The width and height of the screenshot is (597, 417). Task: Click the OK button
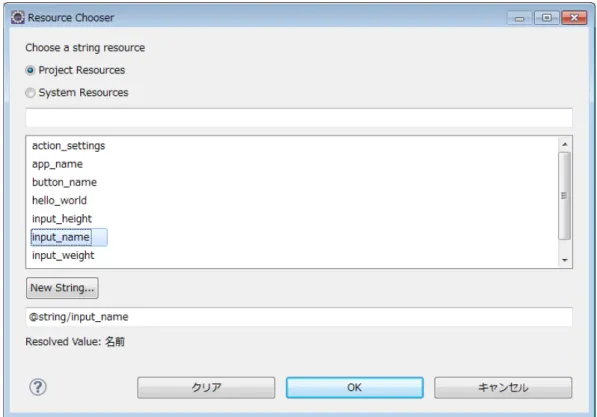pyautogui.click(x=354, y=388)
